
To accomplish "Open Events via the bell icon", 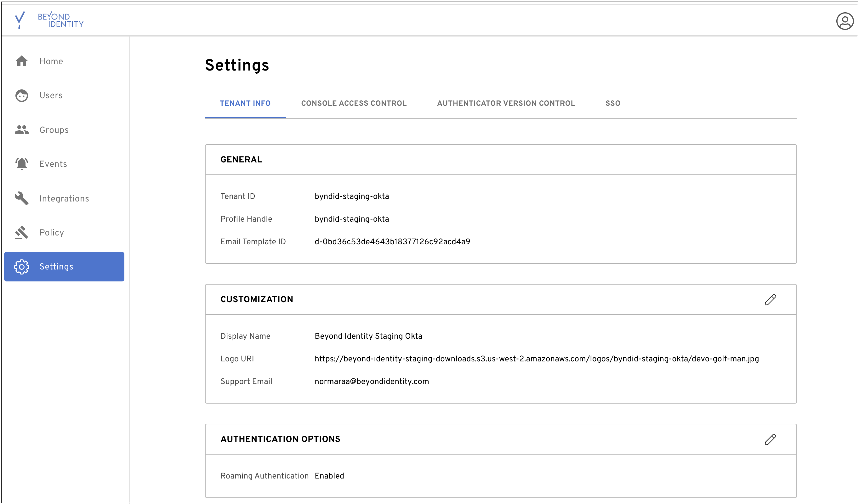I will tap(21, 164).
